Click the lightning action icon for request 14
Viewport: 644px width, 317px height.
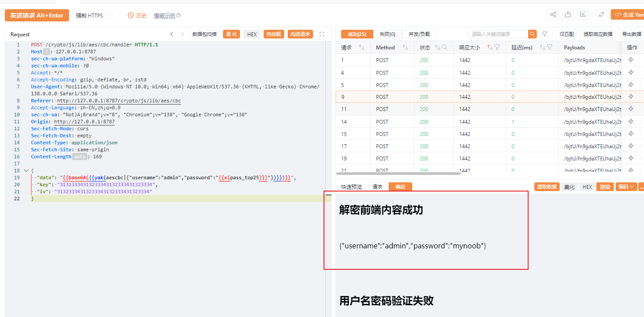pyautogui.click(x=631, y=122)
